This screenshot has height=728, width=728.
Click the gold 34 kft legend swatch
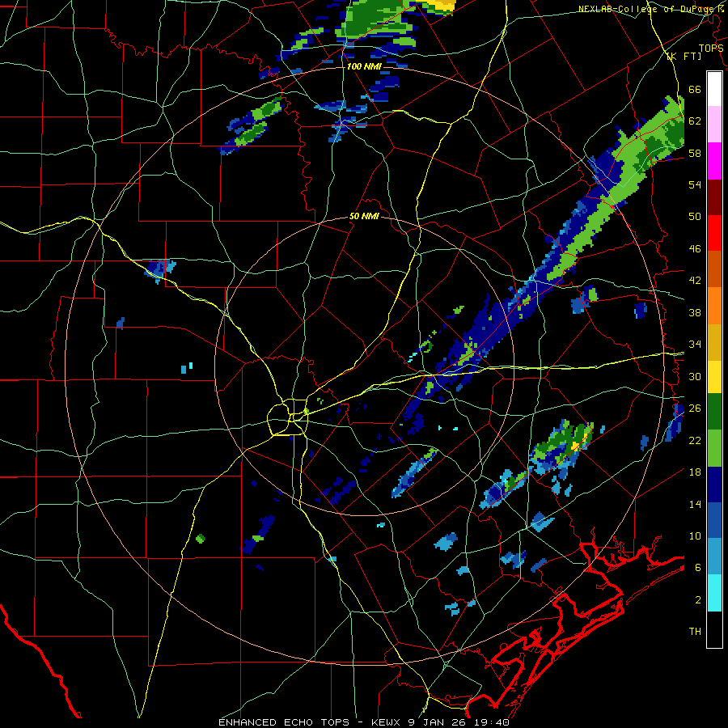pyautogui.click(x=714, y=341)
